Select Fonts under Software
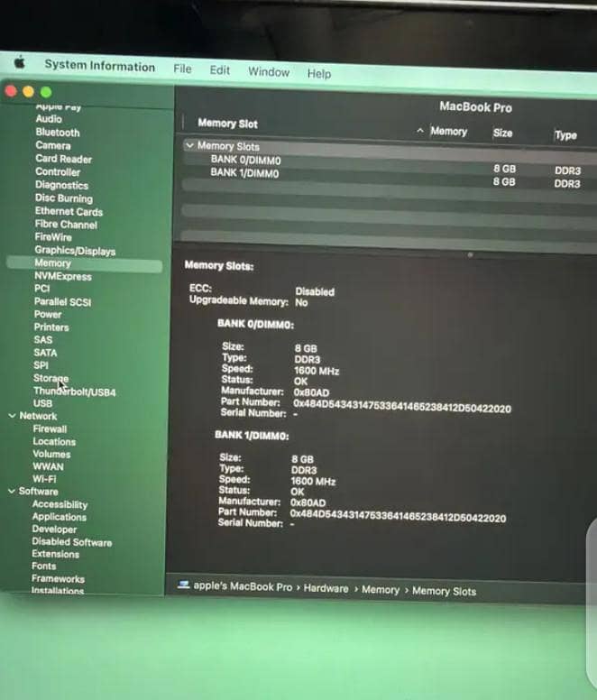The width and height of the screenshot is (597, 700). click(x=43, y=566)
